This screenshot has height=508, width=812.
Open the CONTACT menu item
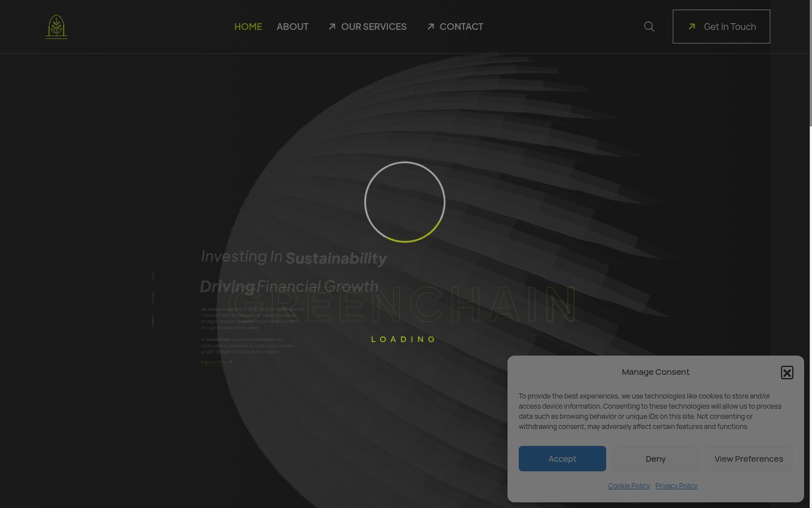coord(455,27)
